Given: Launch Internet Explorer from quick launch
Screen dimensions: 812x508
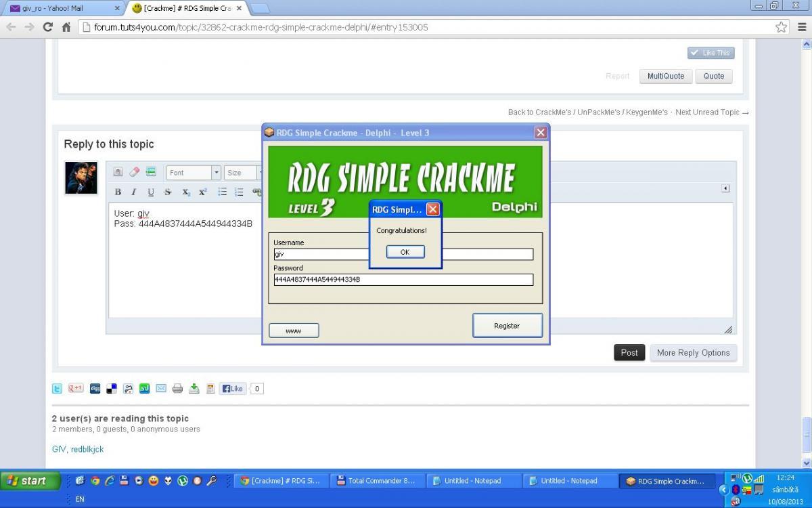Looking at the screenshot, I should tap(110, 481).
